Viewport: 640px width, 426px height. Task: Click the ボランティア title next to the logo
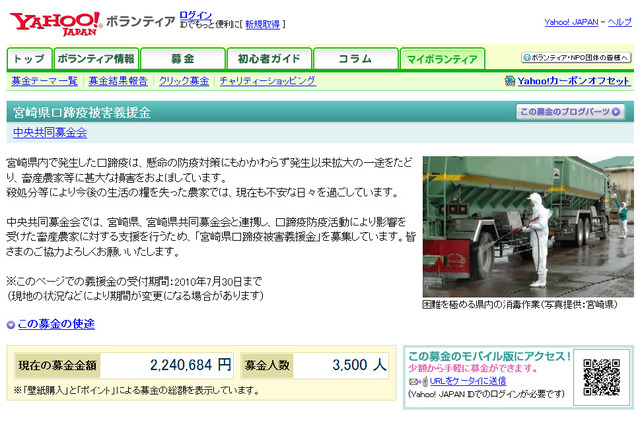pos(140,21)
